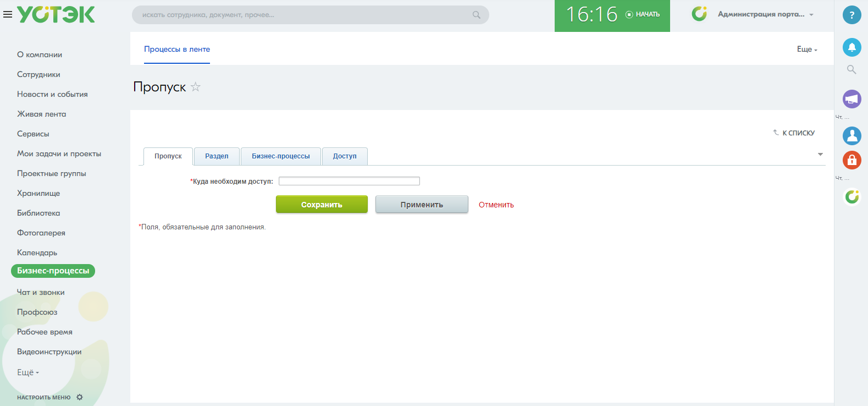Open the megaphone announcements icon
Viewport: 868px width, 406px height.
click(x=852, y=99)
